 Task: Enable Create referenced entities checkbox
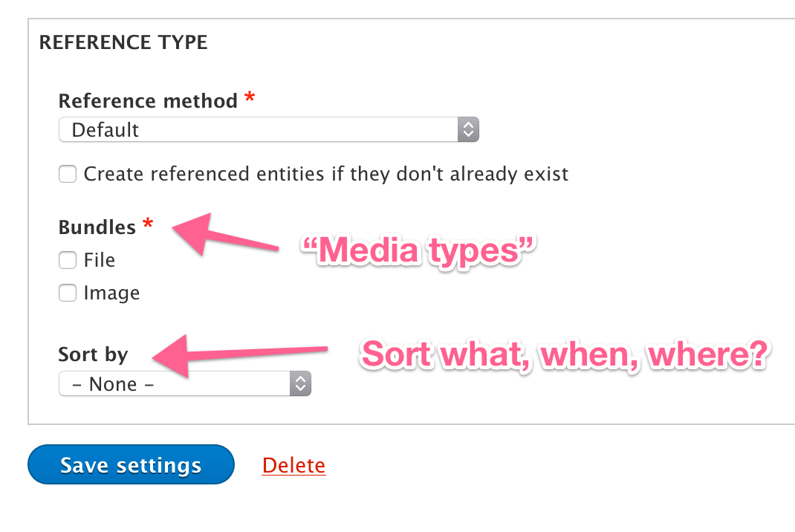pyautogui.click(x=68, y=174)
